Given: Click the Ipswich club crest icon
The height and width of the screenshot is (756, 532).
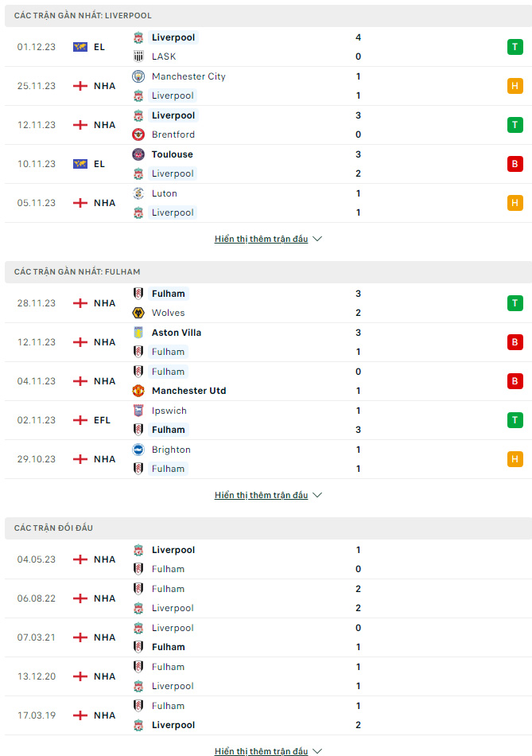Looking at the screenshot, I should tap(138, 411).
